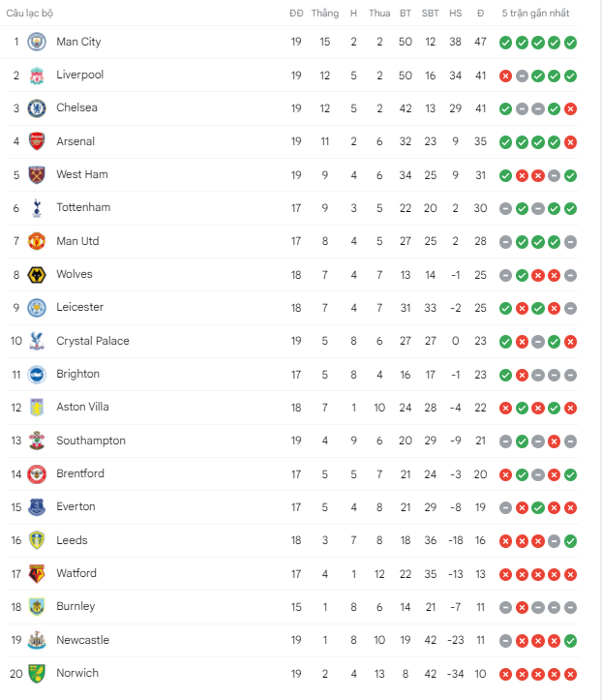602x700 pixels.
Task: Click Burnley's first grey draw icon
Action: click(x=505, y=608)
